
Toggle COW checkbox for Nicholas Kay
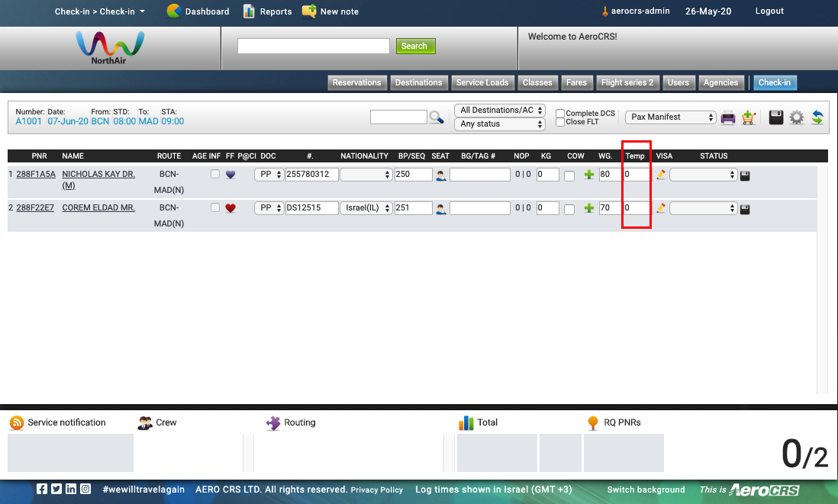[569, 175]
